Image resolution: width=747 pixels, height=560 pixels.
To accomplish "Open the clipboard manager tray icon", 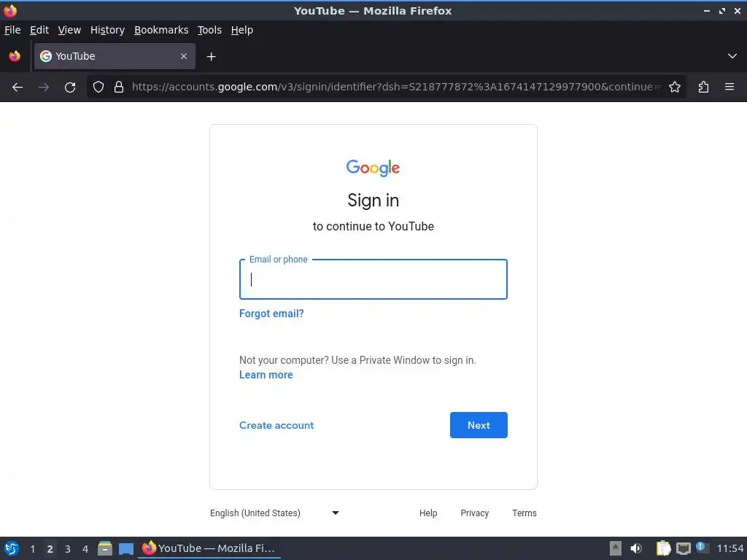I will [x=663, y=548].
